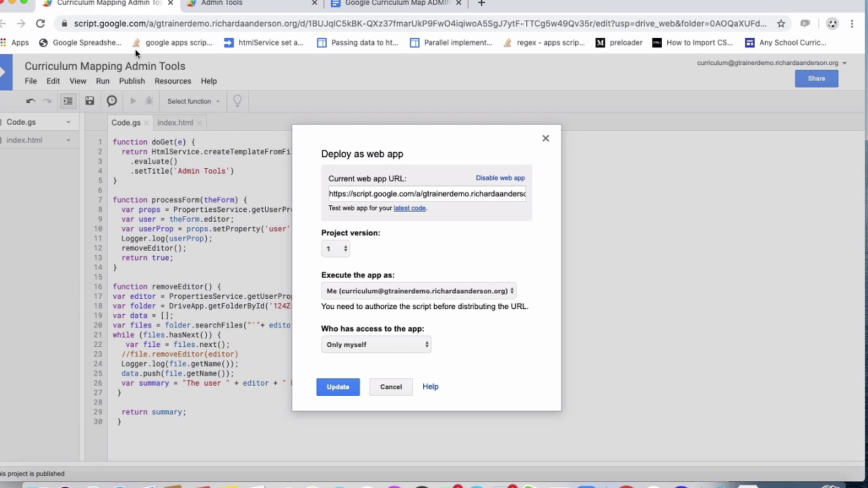Click Disable web app link
This screenshot has height=488, width=868.
tap(500, 178)
